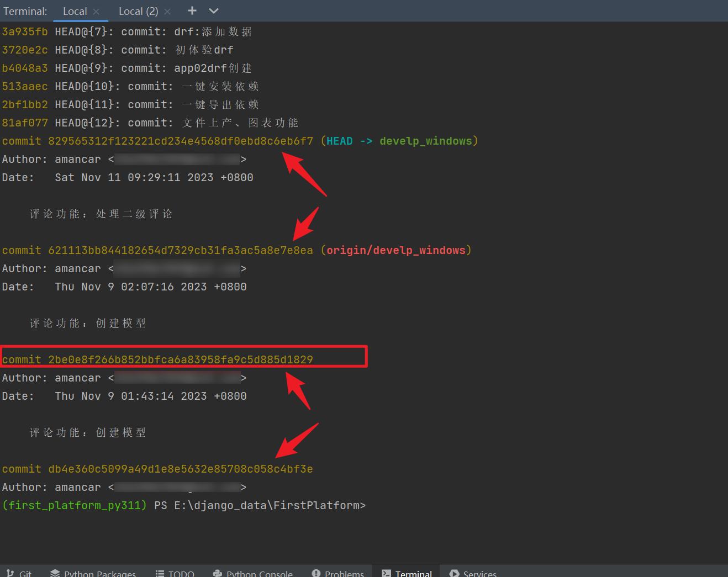
Task: Toggle the Terminal tool window via its status bar button
Action: (407, 573)
